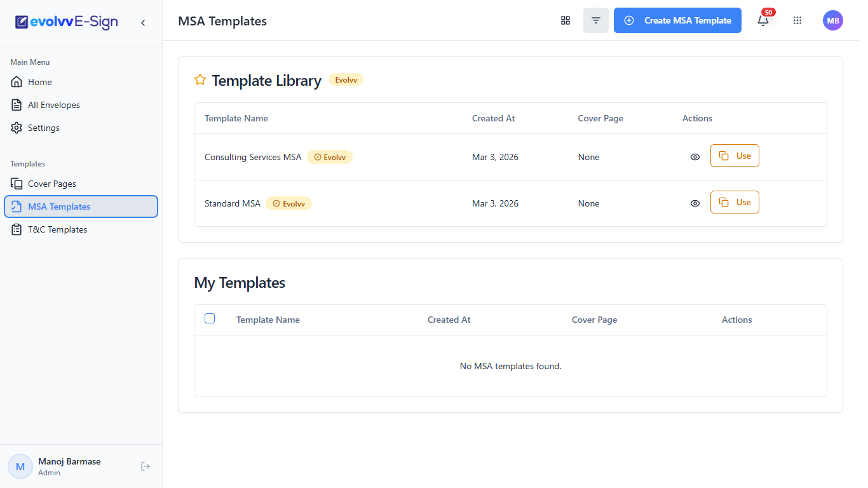Switch to grid view icon
Viewport: 868px width, 488px height.
(566, 20)
